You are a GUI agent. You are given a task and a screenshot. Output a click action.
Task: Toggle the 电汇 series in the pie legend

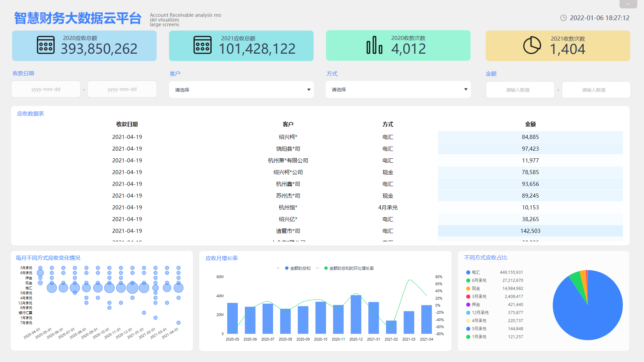tap(476, 272)
